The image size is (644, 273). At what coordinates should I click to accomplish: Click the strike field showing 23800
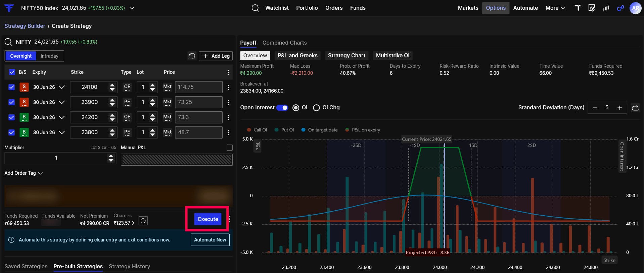tap(94, 132)
